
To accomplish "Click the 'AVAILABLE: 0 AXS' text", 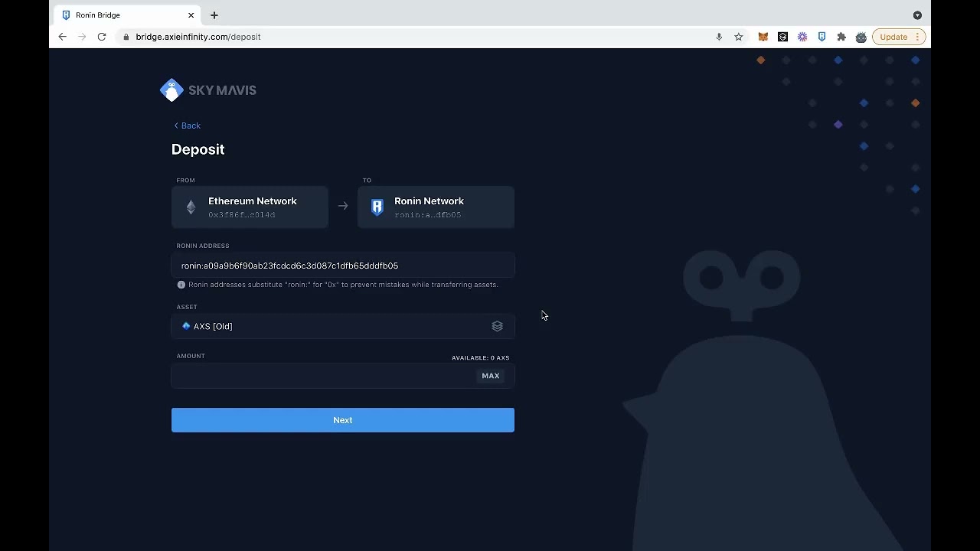I will click(x=480, y=358).
